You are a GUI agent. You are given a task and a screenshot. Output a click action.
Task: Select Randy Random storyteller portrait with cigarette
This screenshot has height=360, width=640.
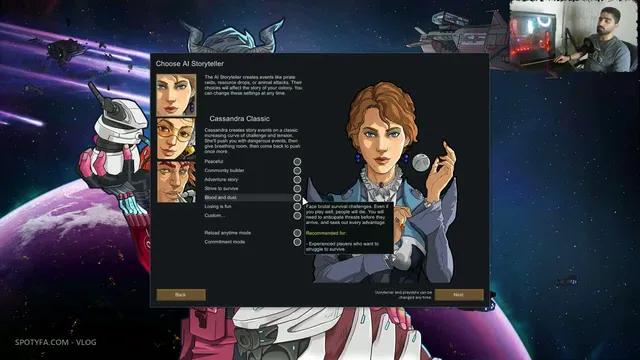176,182
